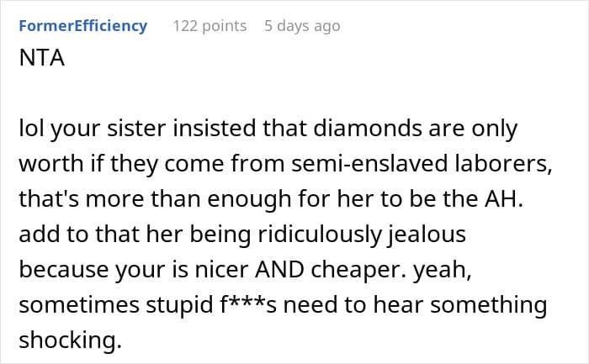Click the phrase semi-enslaved in the comment

point(369,164)
